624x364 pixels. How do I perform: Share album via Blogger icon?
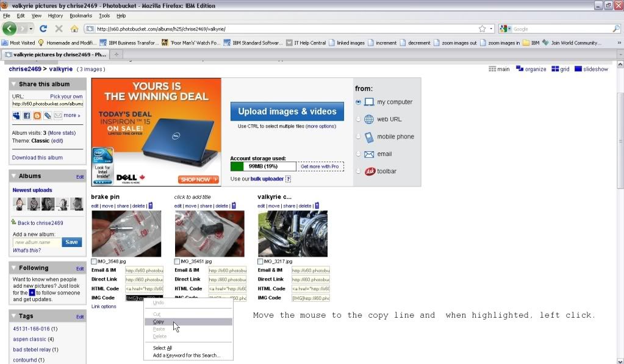pos(37,115)
